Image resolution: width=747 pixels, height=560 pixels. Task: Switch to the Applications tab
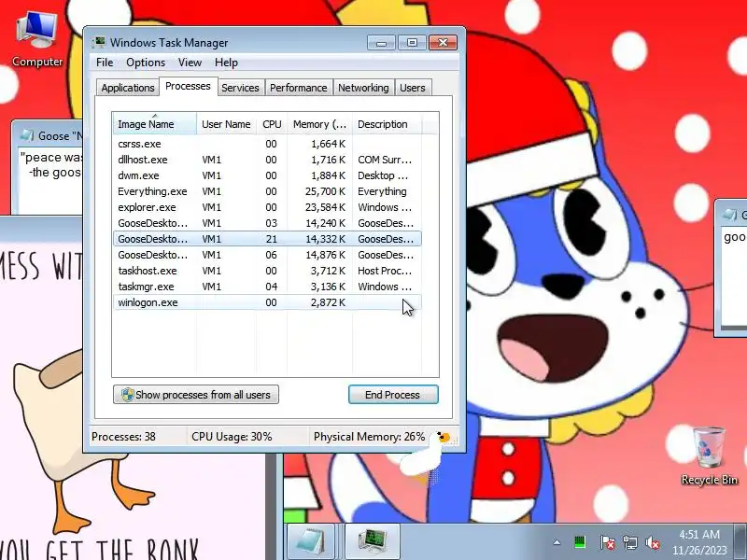(x=128, y=88)
